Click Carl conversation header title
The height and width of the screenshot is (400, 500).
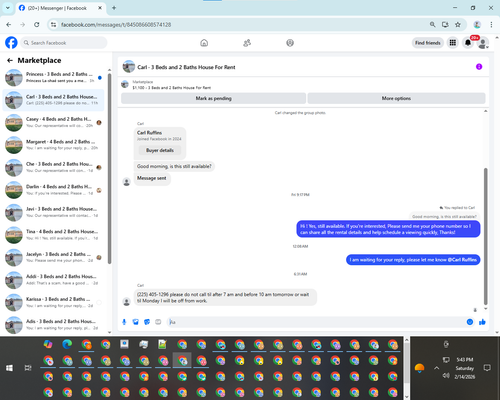click(186, 67)
